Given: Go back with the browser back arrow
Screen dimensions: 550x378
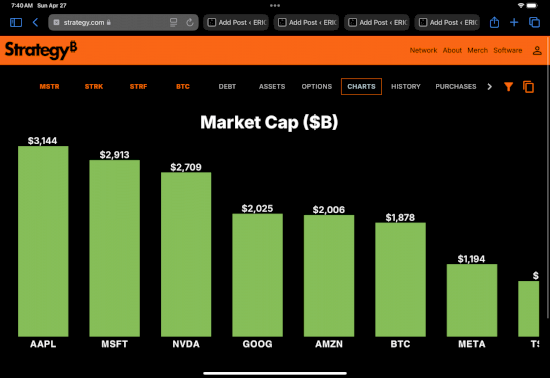Looking at the screenshot, I should (35, 22).
